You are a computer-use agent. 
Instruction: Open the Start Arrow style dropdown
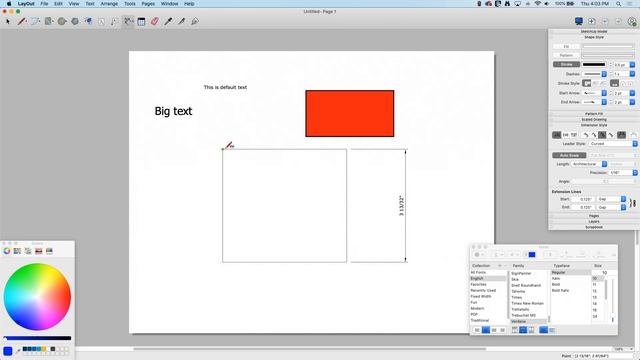[604, 93]
